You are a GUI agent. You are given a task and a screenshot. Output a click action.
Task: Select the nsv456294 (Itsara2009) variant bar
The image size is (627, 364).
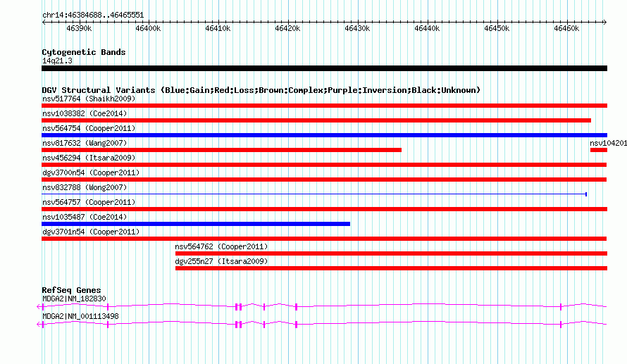[324, 165]
